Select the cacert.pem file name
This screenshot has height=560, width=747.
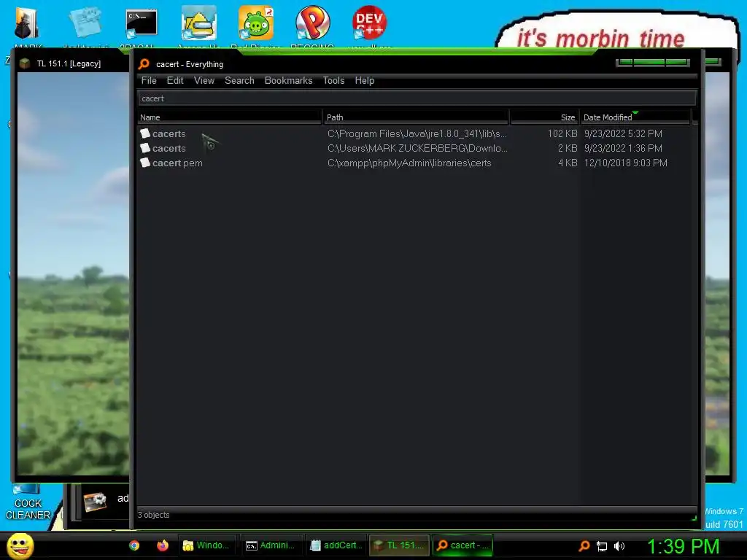(x=177, y=163)
